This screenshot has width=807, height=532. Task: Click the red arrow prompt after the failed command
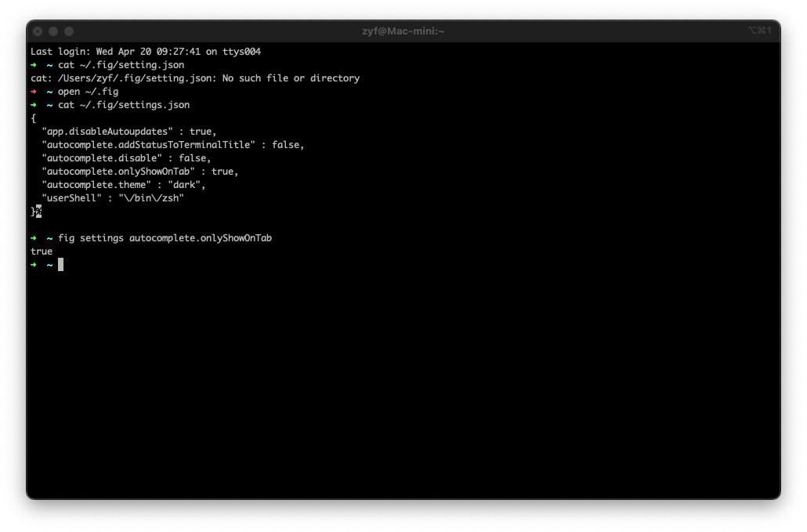[x=34, y=91]
